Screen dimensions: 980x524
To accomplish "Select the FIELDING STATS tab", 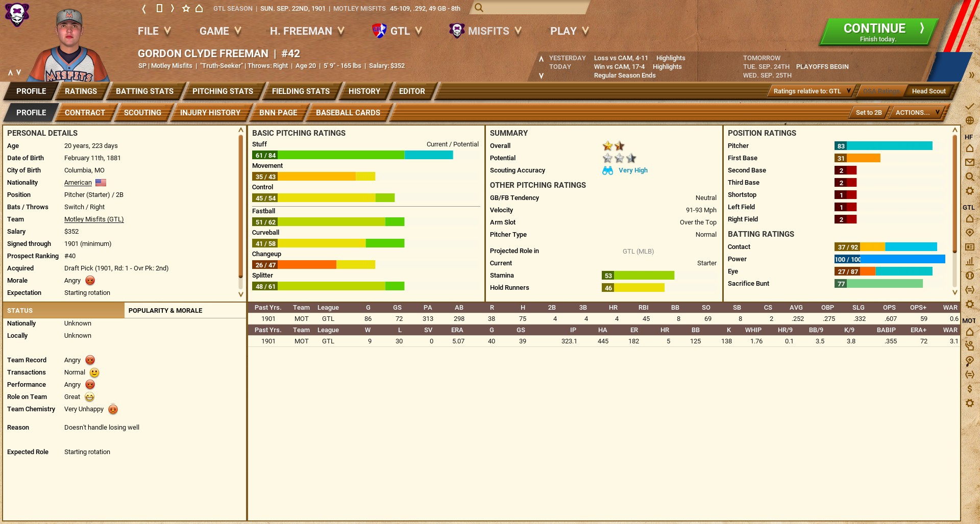I will (x=301, y=91).
